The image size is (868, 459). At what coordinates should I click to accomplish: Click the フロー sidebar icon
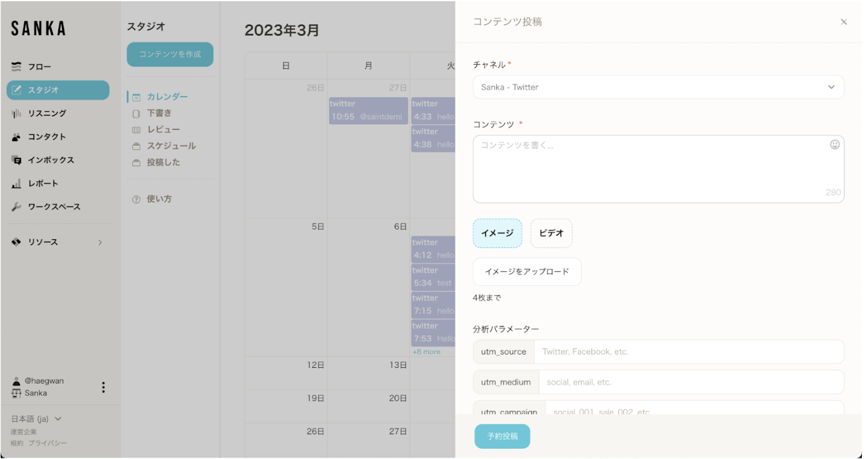[16, 67]
